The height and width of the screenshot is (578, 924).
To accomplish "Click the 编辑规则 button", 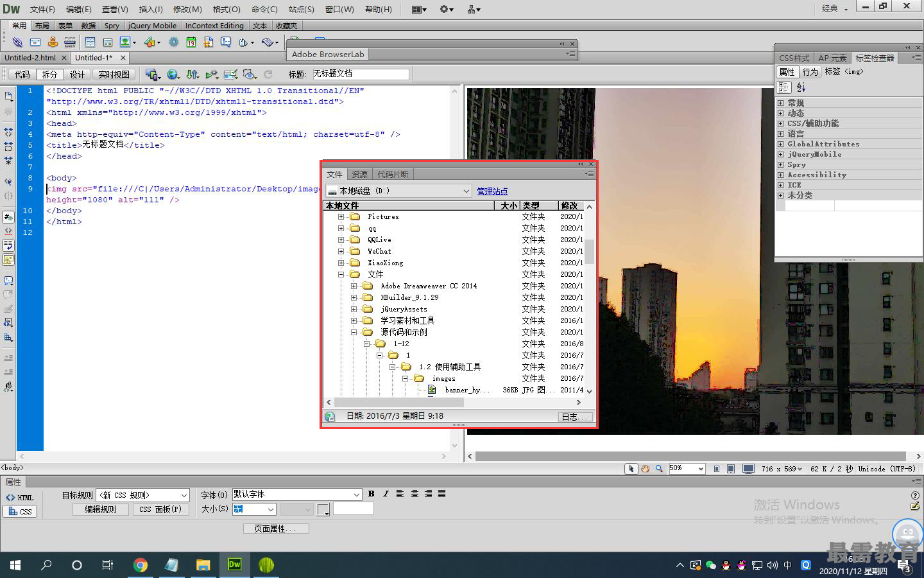I will coord(101,509).
